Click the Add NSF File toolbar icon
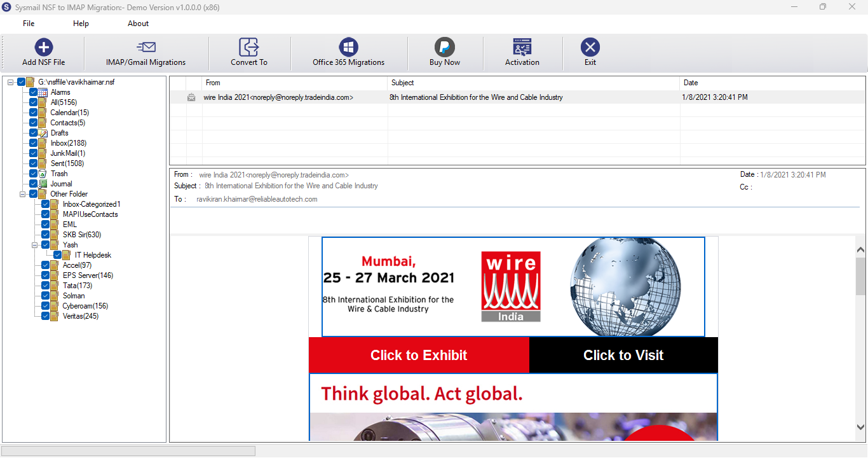This screenshot has height=458, width=868. point(44,47)
